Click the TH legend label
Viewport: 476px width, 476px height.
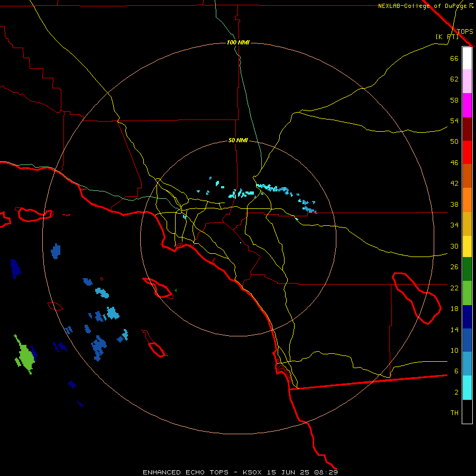pos(454,413)
